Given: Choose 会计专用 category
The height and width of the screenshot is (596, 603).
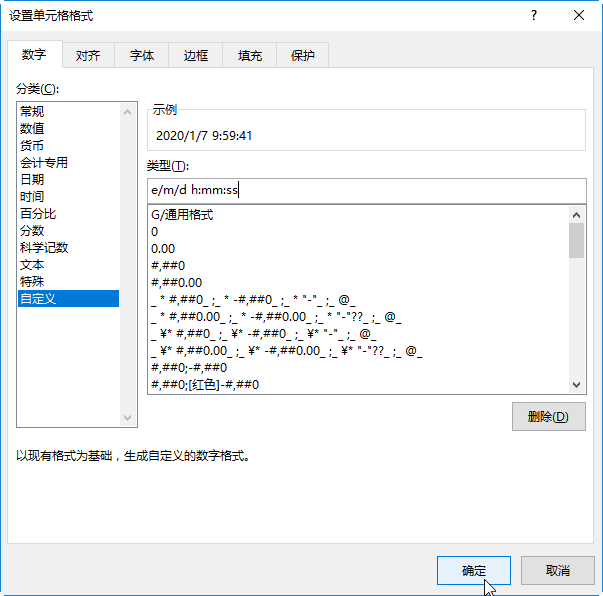Looking at the screenshot, I should 68,163.
